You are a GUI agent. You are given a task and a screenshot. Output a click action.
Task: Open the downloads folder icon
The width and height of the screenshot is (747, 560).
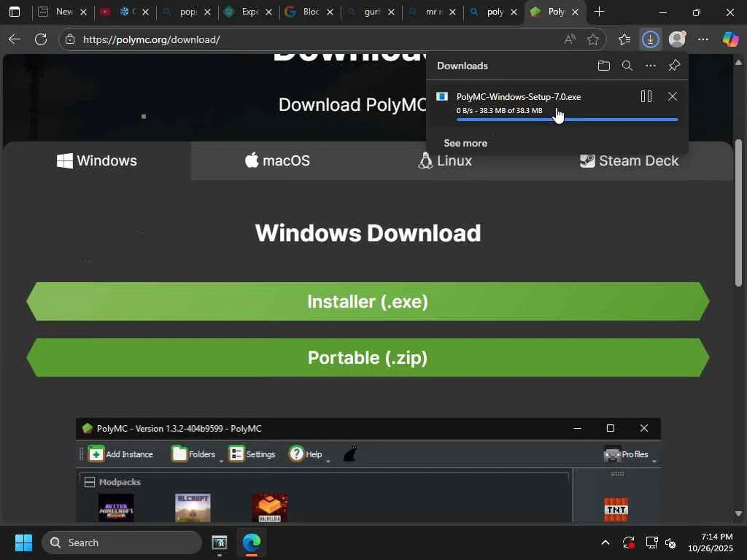(x=603, y=66)
